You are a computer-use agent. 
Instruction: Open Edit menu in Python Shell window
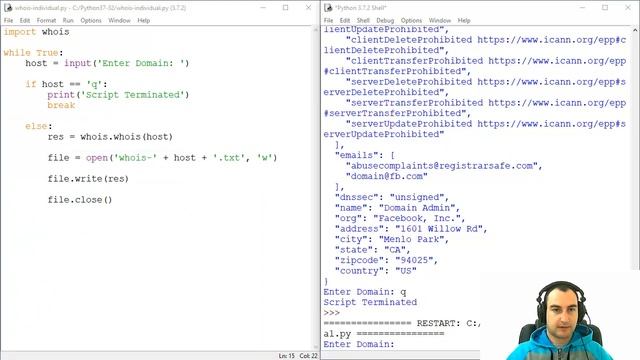pos(345,20)
